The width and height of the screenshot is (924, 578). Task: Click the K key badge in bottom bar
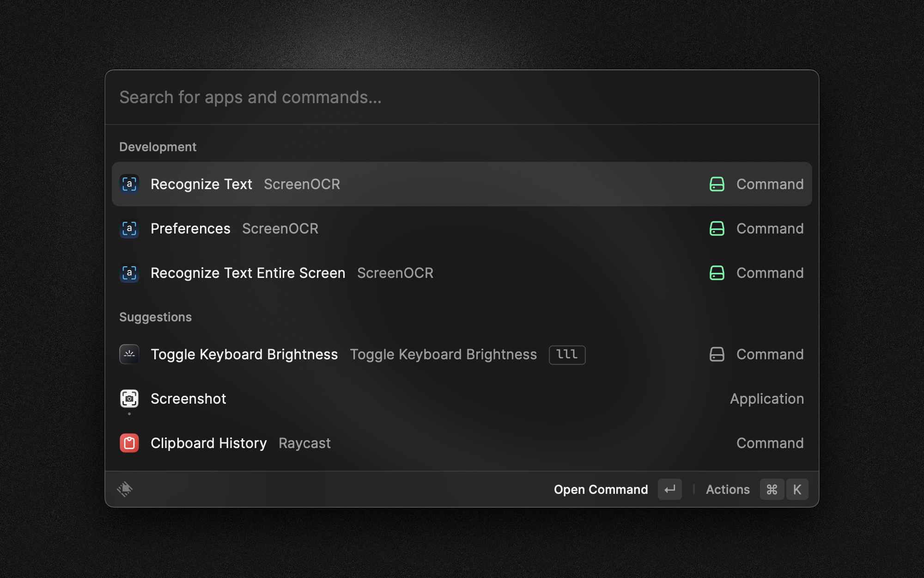pos(797,489)
